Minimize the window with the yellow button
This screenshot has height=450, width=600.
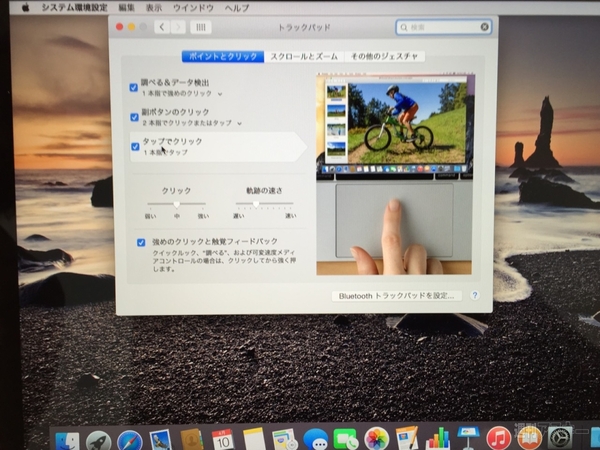pyautogui.click(x=131, y=27)
